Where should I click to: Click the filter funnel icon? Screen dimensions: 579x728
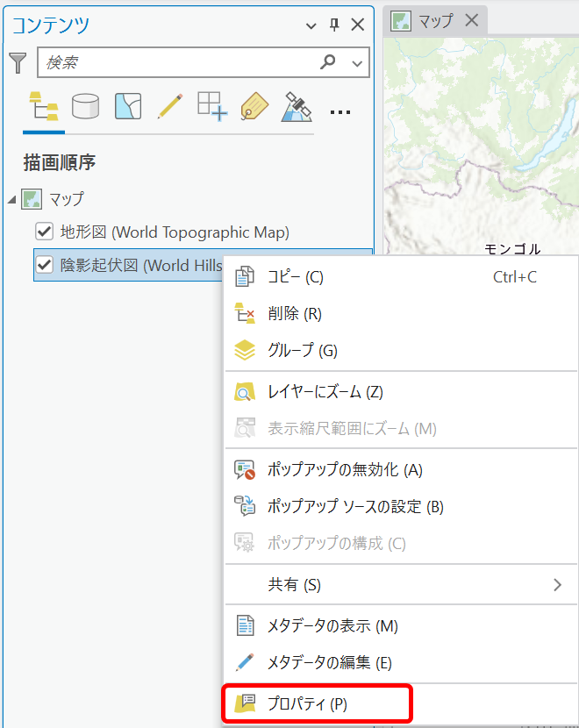coord(18,62)
